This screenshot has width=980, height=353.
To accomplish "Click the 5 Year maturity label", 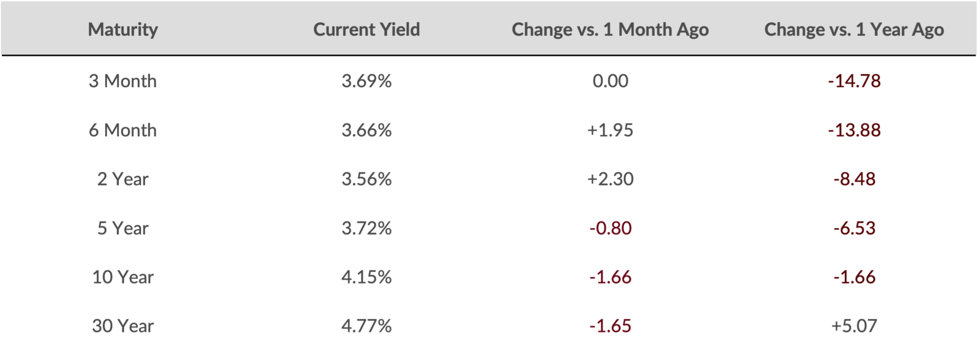I will pos(123,228).
